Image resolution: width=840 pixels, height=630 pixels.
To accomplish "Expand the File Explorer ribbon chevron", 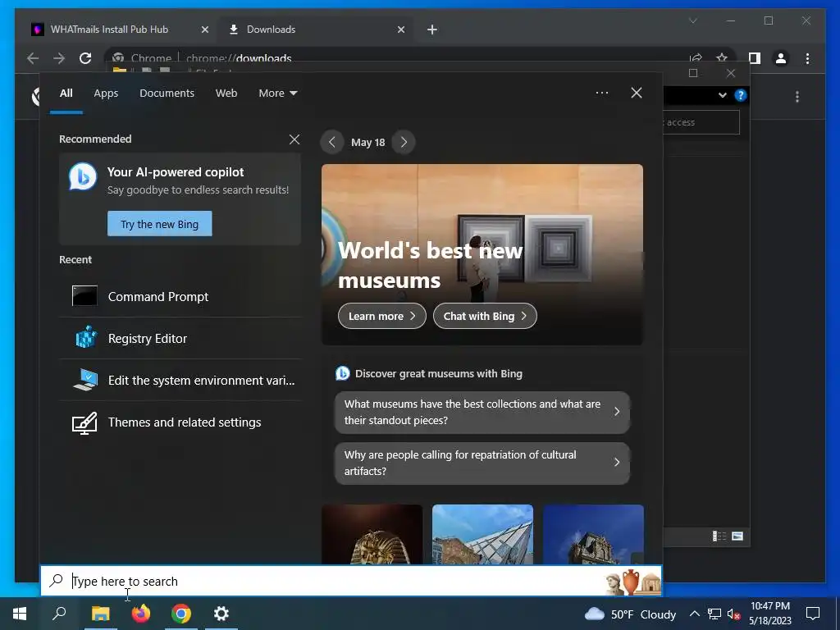I will coord(722,95).
